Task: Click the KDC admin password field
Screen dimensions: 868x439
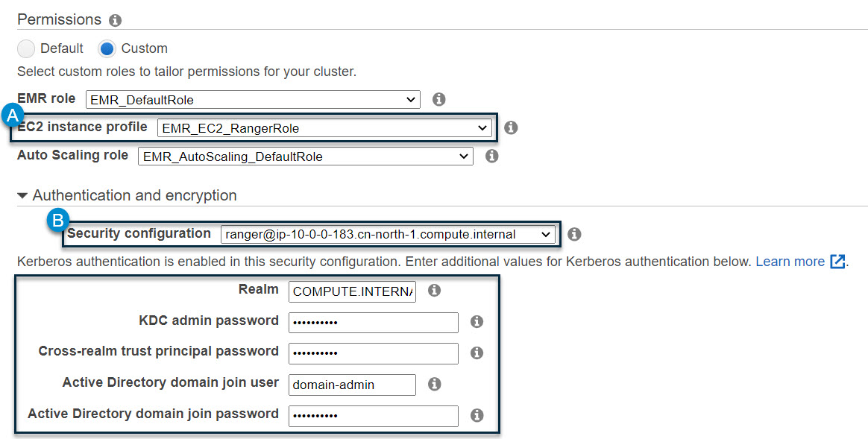Action: (373, 323)
